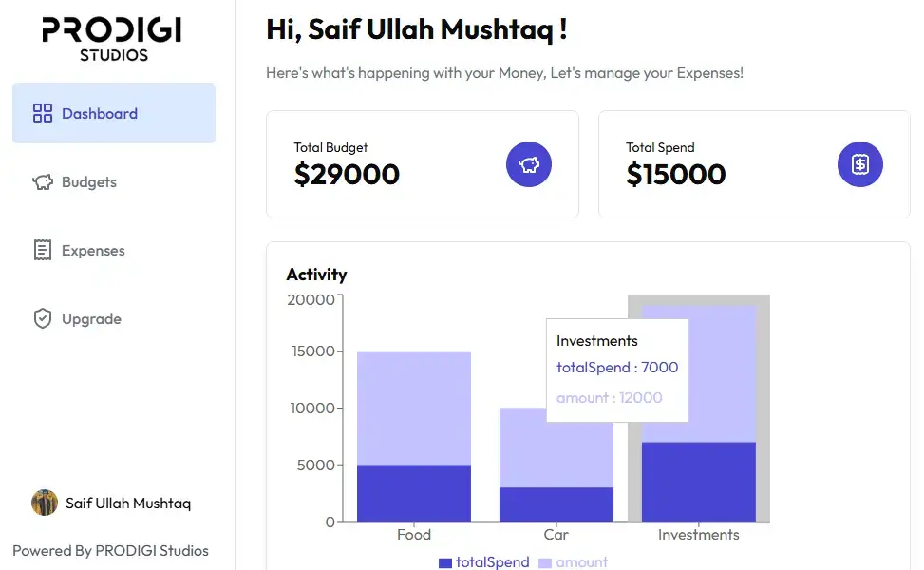This screenshot has width=924, height=570.
Task: Click the Total Spend dollar receipt badge
Action: [x=859, y=164]
